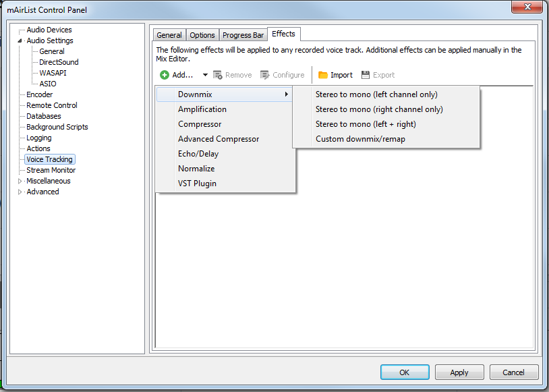Screen dimensions: 549x392
Task: Click the green plus Add icon
Action: 165,75
